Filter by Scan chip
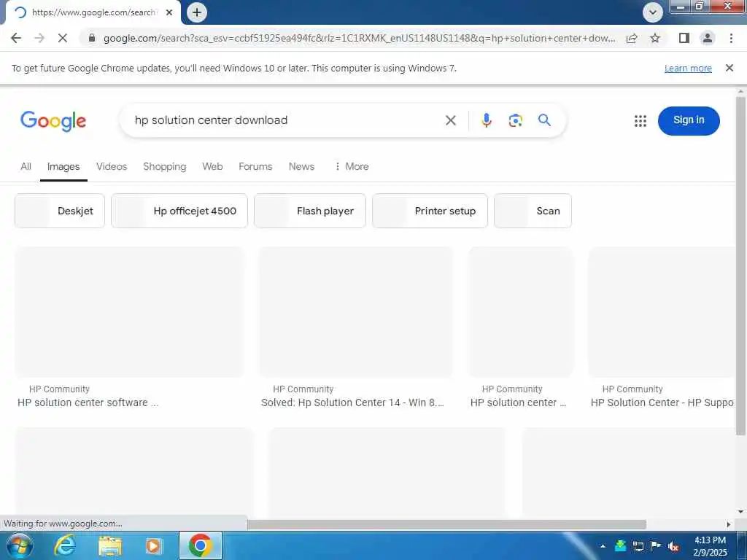Viewport: 747px width, 560px height. coord(533,211)
